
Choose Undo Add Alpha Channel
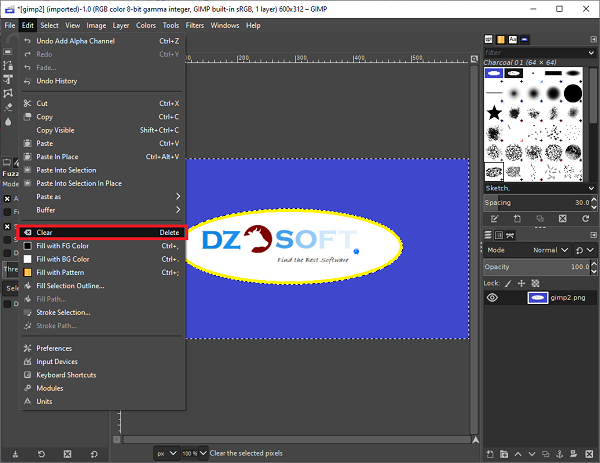[x=102, y=41]
